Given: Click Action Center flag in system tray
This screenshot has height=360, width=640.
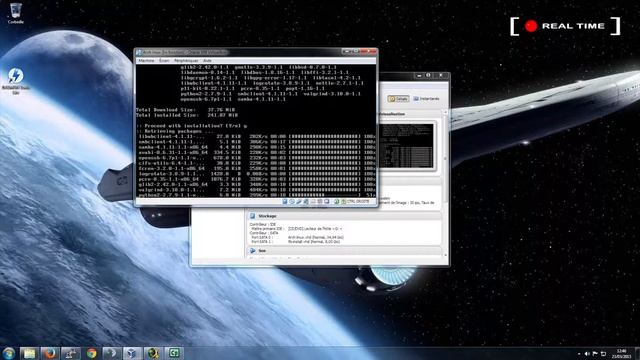Looking at the screenshot, I should pyautogui.click(x=595, y=354).
